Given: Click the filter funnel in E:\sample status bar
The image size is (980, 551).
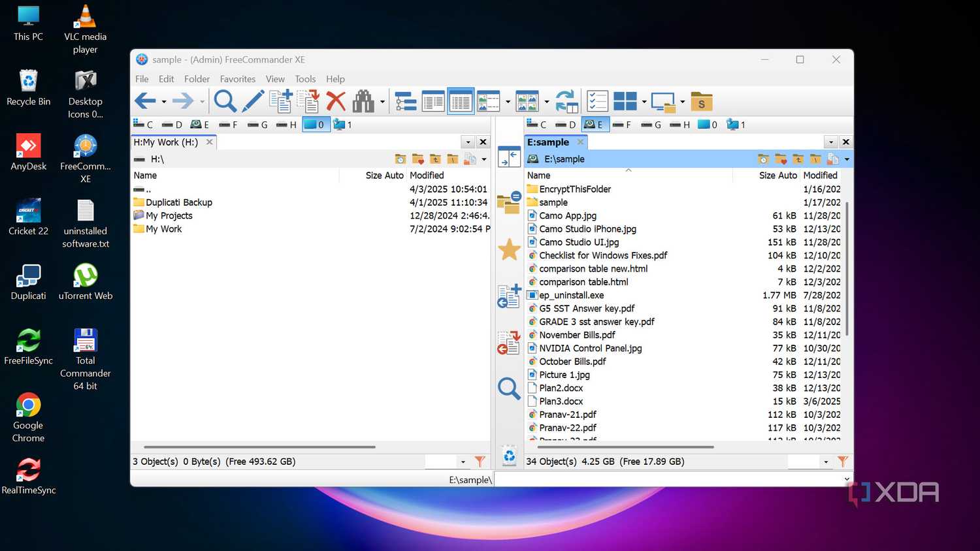Looking at the screenshot, I should tap(843, 462).
